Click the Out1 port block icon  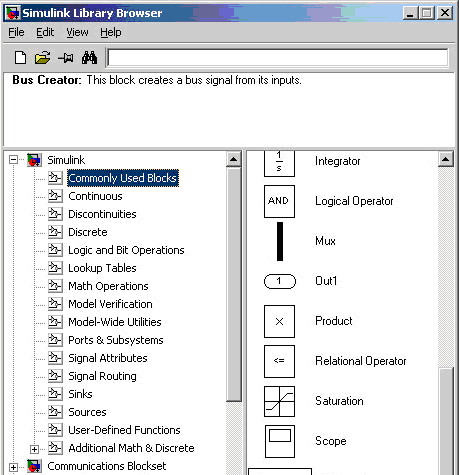[x=280, y=281]
